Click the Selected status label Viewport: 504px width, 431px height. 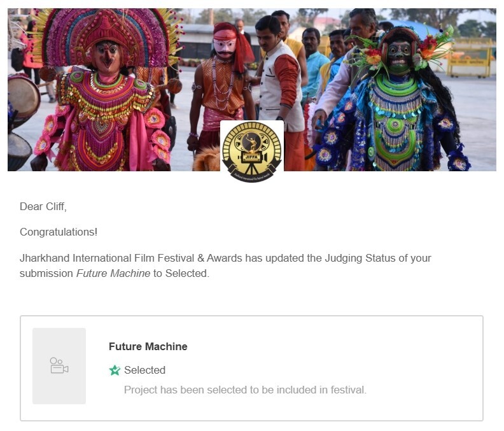pyautogui.click(x=144, y=371)
